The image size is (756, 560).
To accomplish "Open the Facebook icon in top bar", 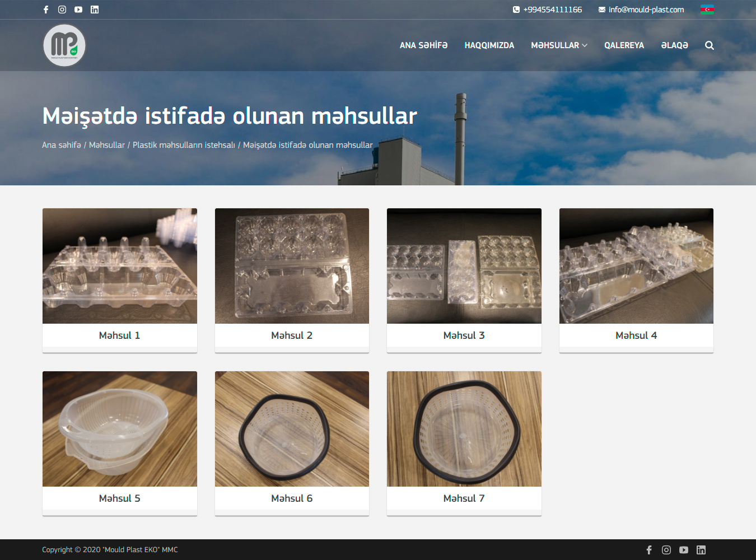I will tap(46, 10).
